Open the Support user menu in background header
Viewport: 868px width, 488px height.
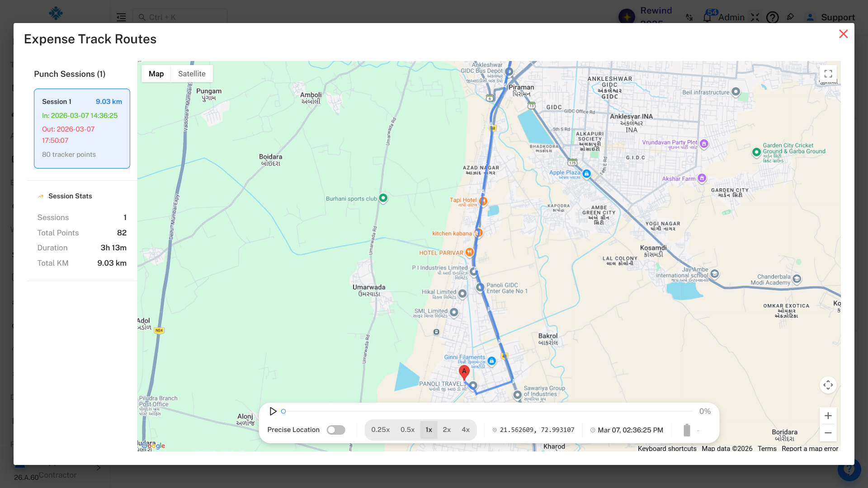coord(830,17)
